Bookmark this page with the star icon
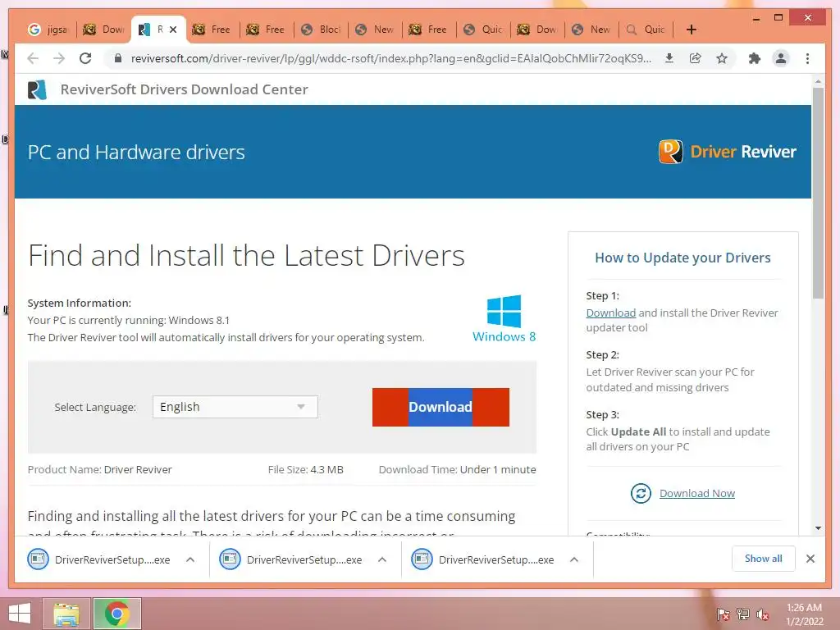 click(722, 58)
